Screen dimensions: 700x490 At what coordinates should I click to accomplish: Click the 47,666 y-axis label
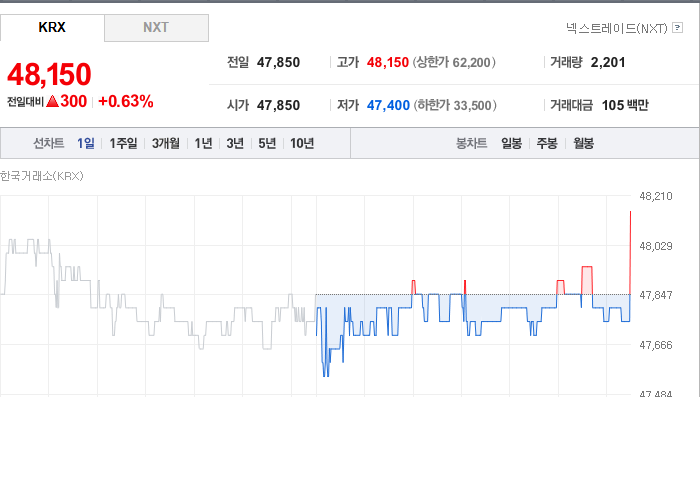[656, 345]
